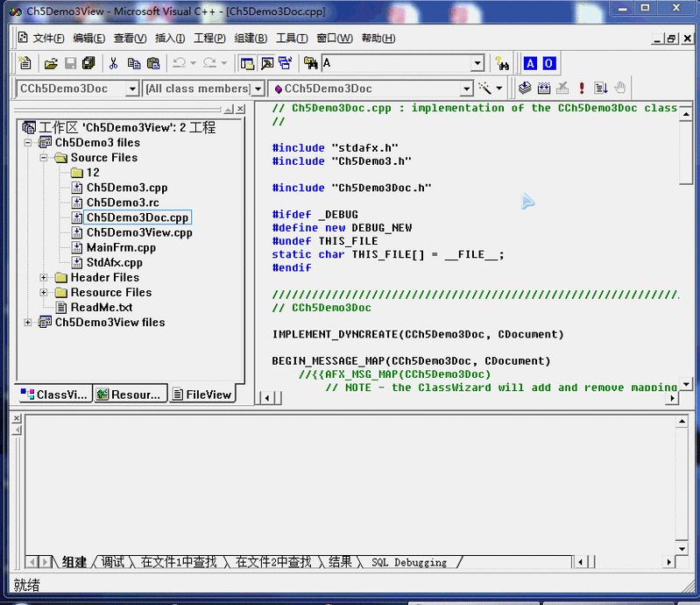Click the WizardBar magic wand icon
700x605 pixels.
click(484, 88)
